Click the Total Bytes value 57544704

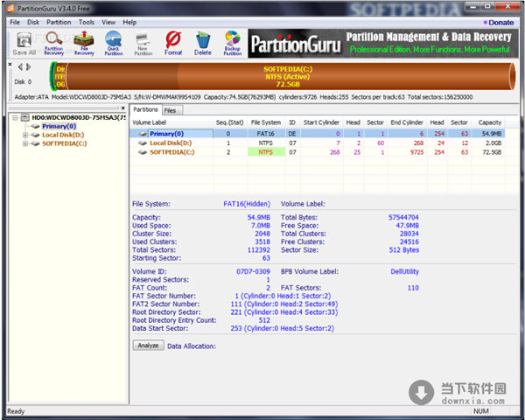coord(403,217)
